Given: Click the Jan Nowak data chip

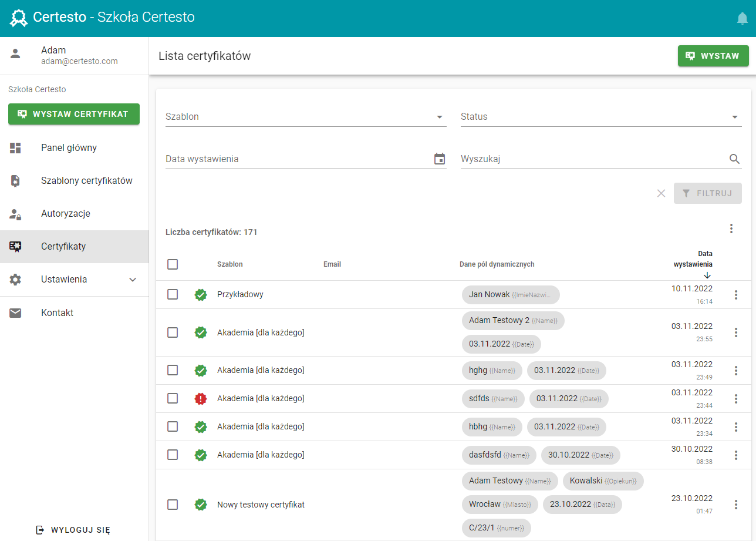Looking at the screenshot, I should coord(511,295).
